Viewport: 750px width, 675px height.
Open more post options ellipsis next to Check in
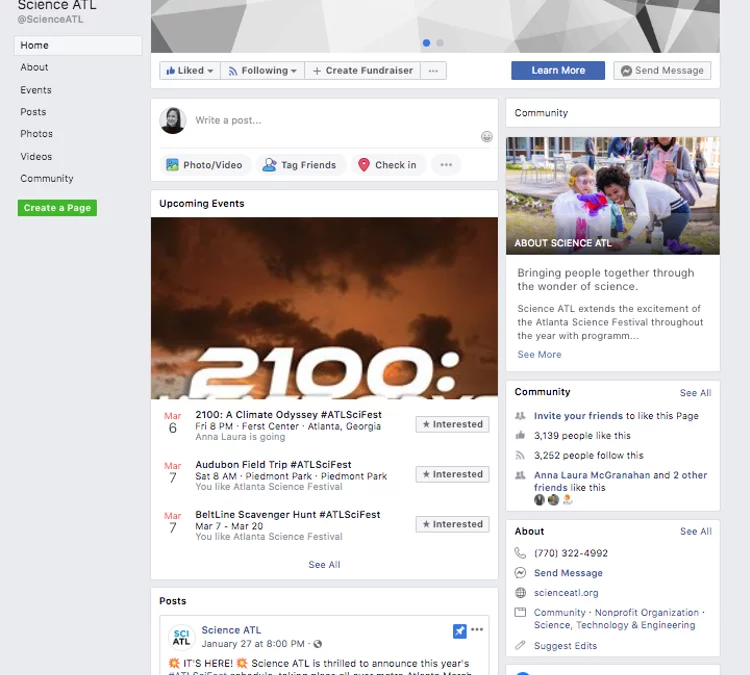tap(446, 165)
